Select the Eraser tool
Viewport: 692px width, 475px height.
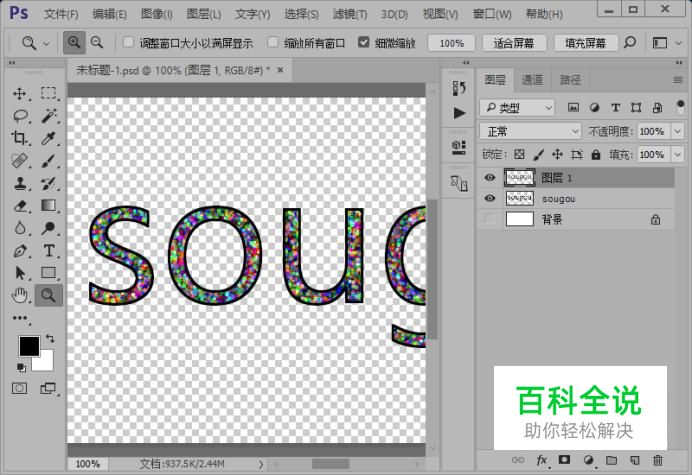[19, 206]
